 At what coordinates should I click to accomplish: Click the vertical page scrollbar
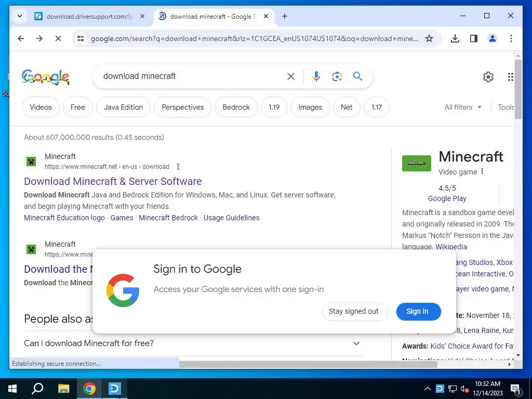coord(518,90)
